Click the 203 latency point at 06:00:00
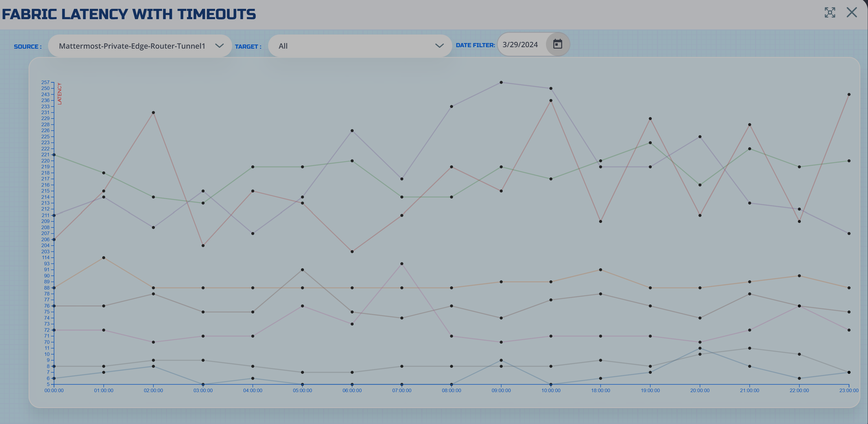Screen dimensions: 868x424 352,252
